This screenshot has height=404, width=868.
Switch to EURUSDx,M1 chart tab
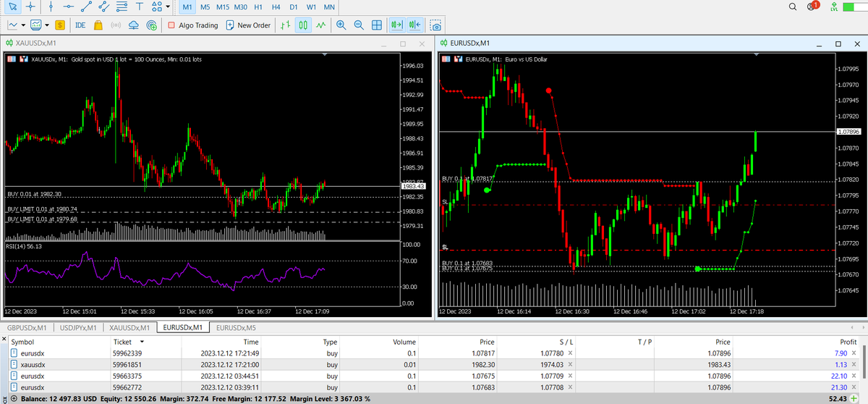pyautogui.click(x=184, y=328)
